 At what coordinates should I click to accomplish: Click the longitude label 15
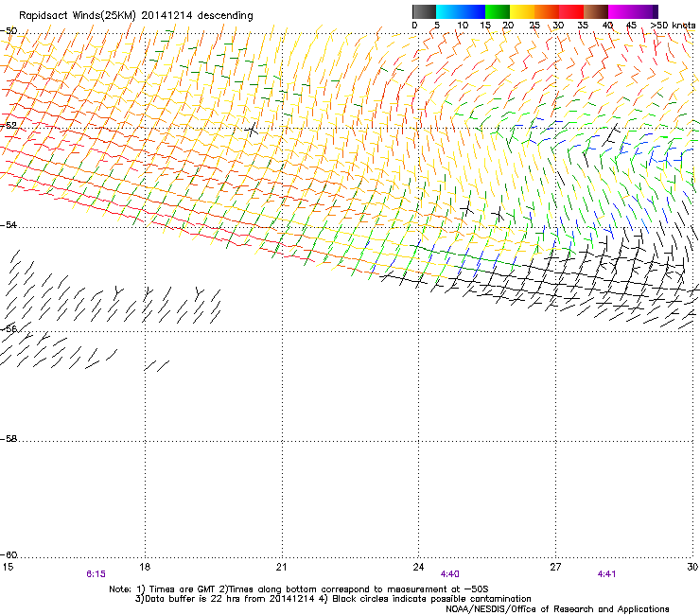(8, 567)
